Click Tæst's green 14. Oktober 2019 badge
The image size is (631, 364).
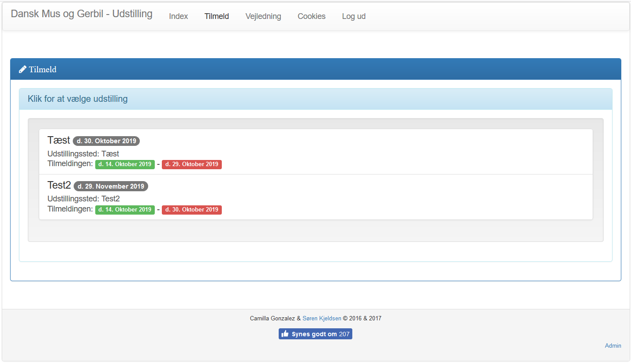[125, 164]
